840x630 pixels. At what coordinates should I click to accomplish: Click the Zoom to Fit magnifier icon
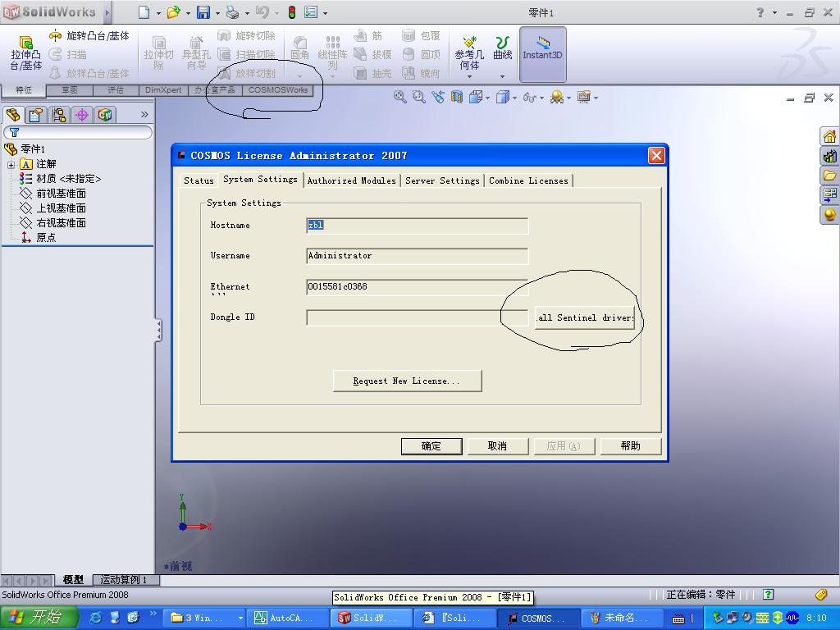tap(399, 97)
